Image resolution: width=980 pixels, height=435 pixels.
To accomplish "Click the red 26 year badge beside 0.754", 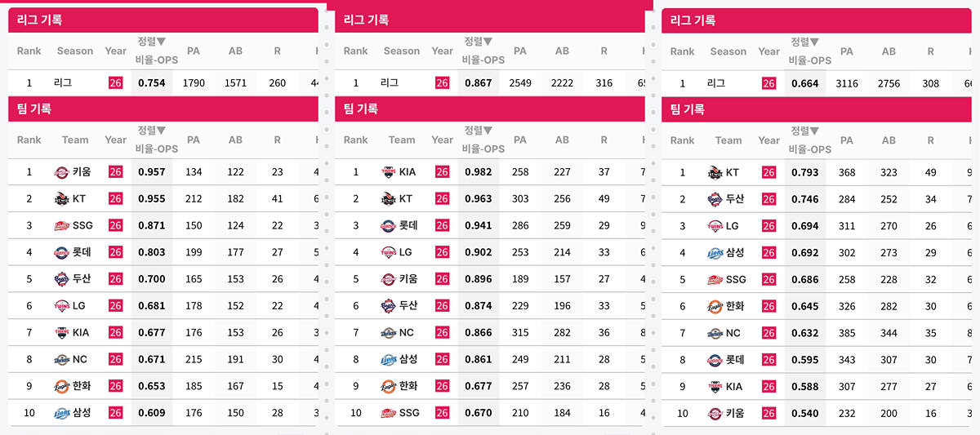I will [x=115, y=83].
